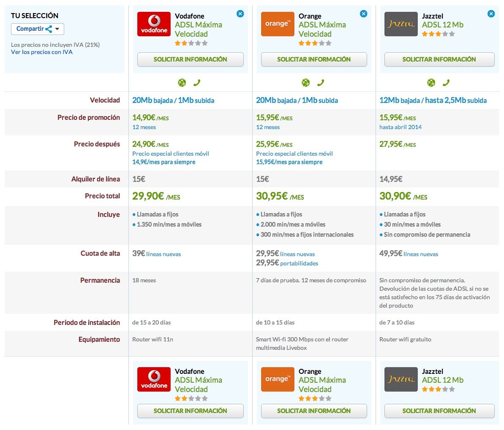
Task: Click '1.350 min/mes a móviles' text
Action: 169,224
